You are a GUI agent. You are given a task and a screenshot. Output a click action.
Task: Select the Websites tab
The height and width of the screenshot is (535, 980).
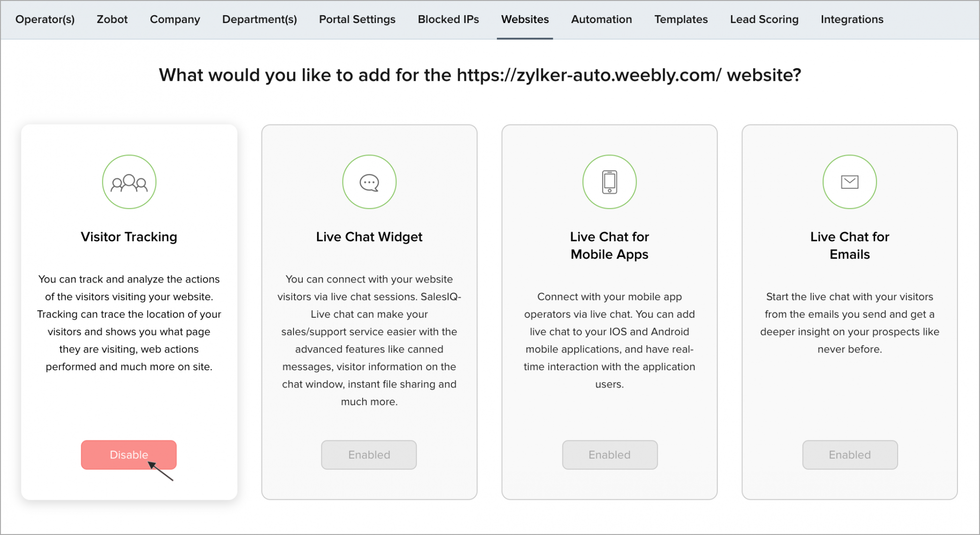point(525,19)
